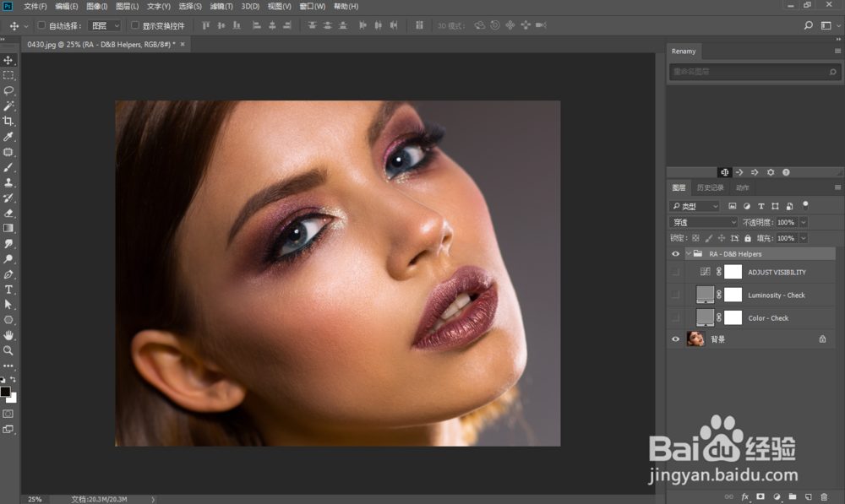
Task: Delete layer trash icon
Action: pyautogui.click(x=824, y=496)
